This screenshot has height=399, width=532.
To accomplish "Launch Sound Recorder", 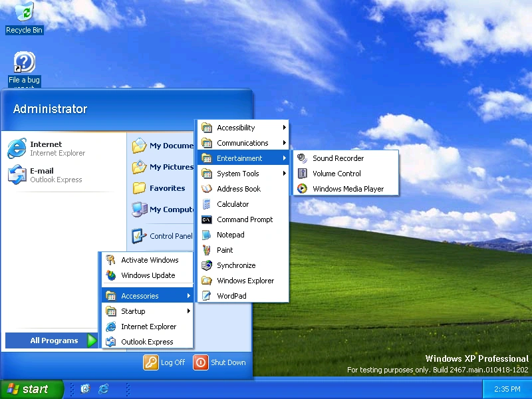I will (x=338, y=158).
